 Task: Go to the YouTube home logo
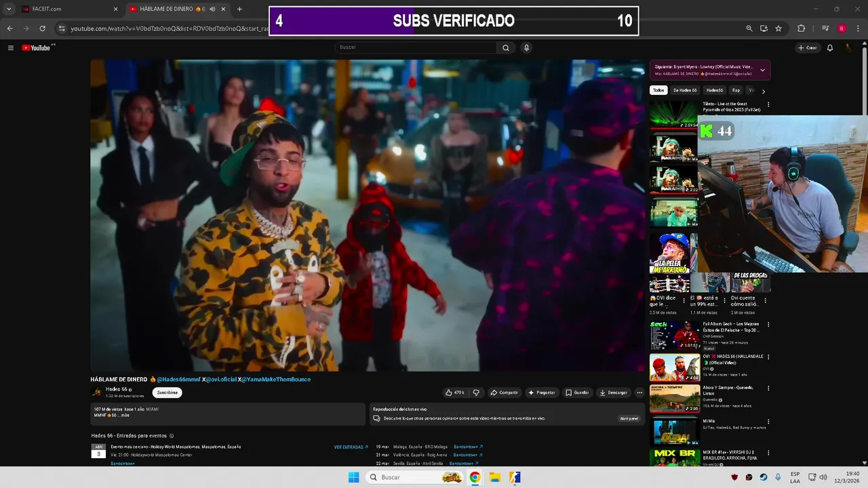[36, 47]
